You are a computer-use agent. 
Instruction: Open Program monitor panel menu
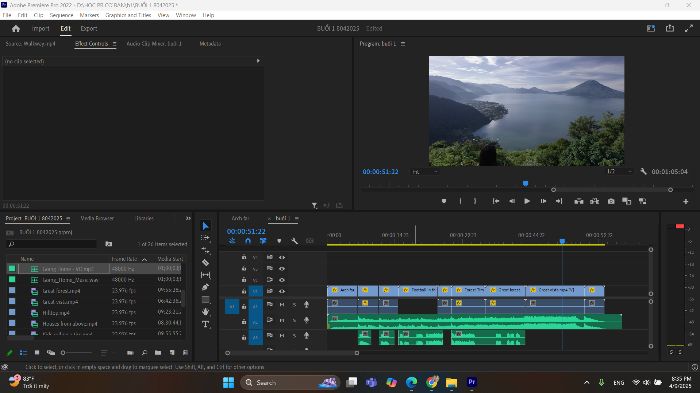(403, 44)
